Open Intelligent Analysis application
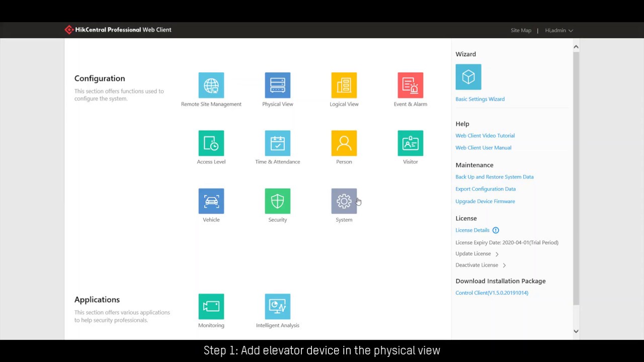644x362 pixels. [x=278, y=307]
